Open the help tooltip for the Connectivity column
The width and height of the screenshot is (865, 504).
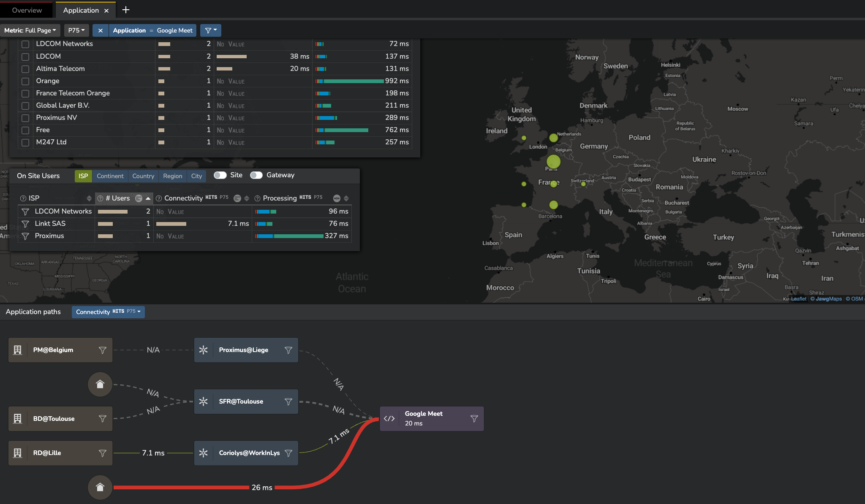click(159, 198)
